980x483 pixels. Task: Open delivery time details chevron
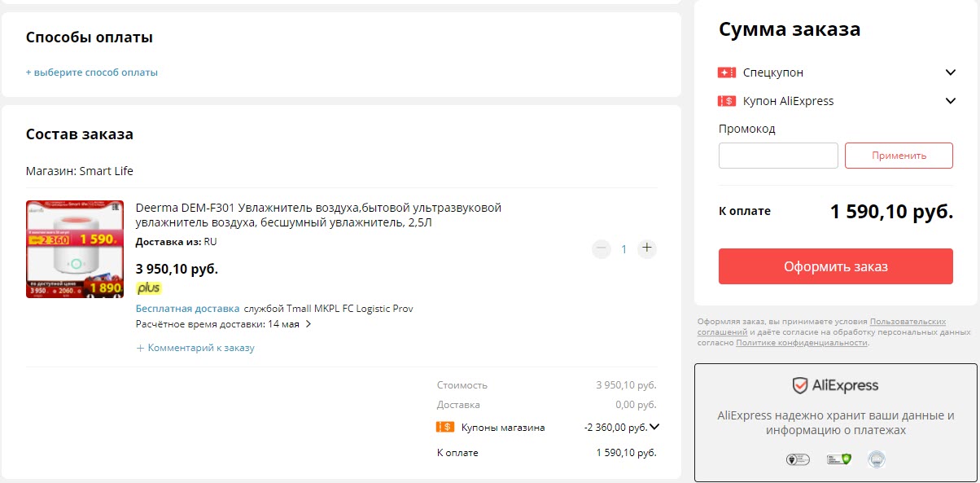[308, 324]
